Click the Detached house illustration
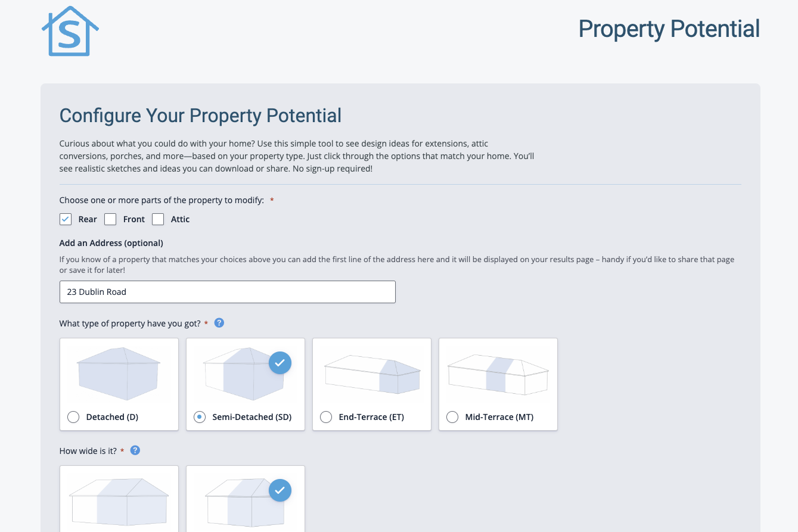Image resolution: width=798 pixels, height=532 pixels. click(x=119, y=374)
